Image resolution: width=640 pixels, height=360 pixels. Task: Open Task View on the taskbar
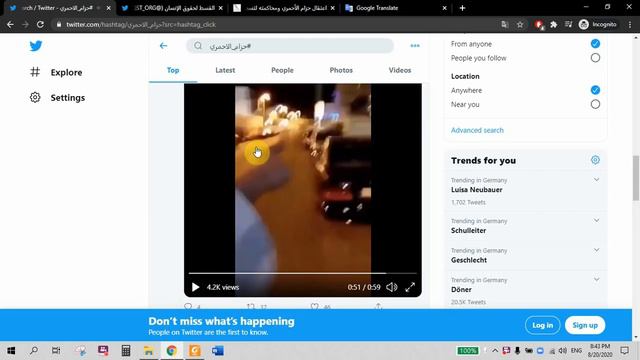pos(56,351)
